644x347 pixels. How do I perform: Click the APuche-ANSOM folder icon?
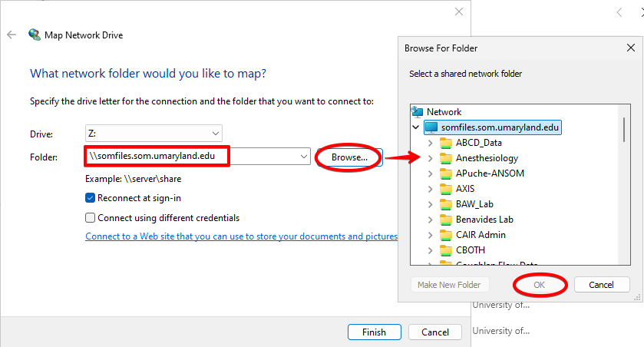point(446,173)
